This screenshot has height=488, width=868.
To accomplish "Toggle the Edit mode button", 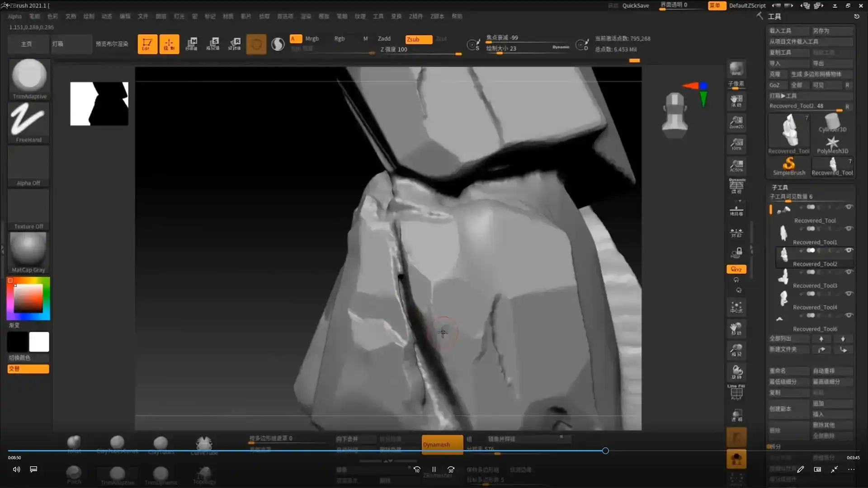I will (x=147, y=44).
